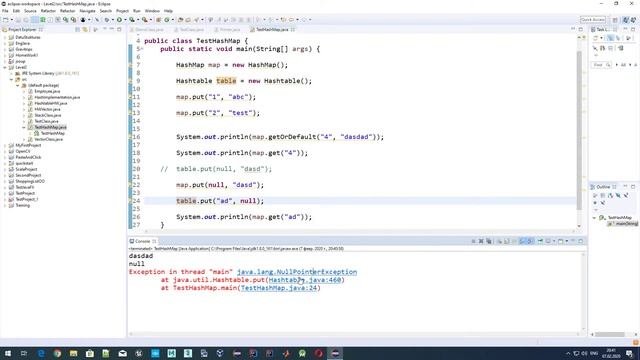The width and height of the screenshot is (640, 360).
Task: Open the Windows notification center icon
Action: (x=629, y=353)
